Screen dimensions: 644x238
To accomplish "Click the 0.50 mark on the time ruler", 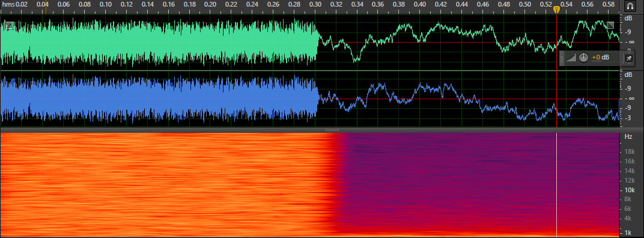I will tap(524, 4).
